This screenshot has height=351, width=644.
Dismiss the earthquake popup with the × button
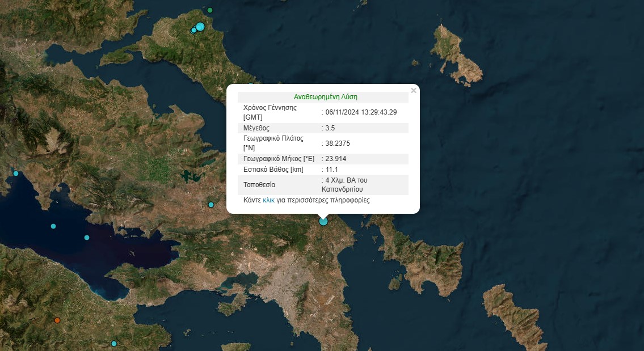(x=414, y=90)
